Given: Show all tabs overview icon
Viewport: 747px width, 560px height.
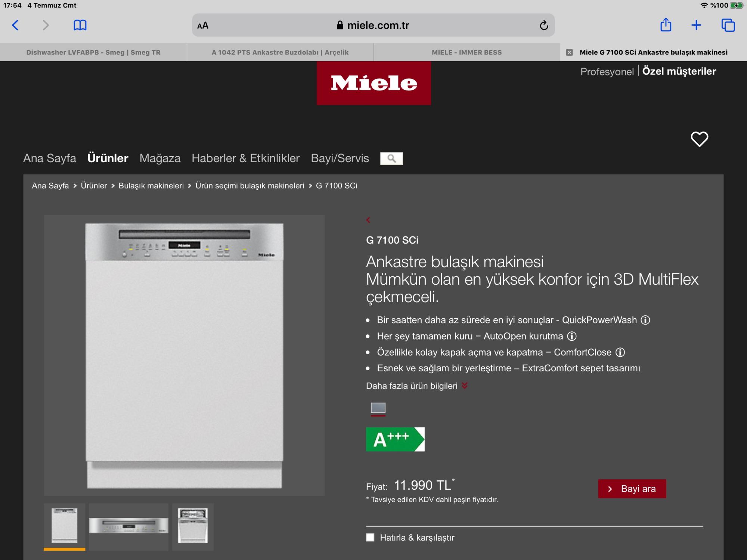Looking at the screenshot, I should pos(728,25).
